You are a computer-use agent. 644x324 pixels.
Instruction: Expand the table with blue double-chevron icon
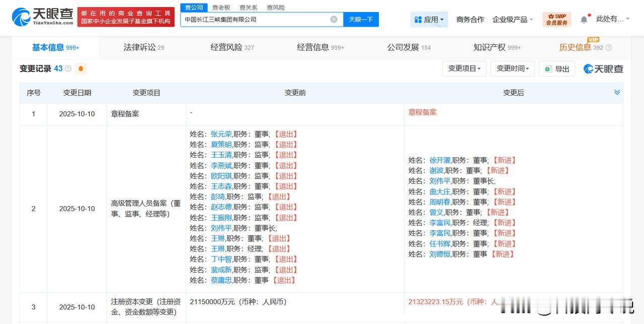617,92
